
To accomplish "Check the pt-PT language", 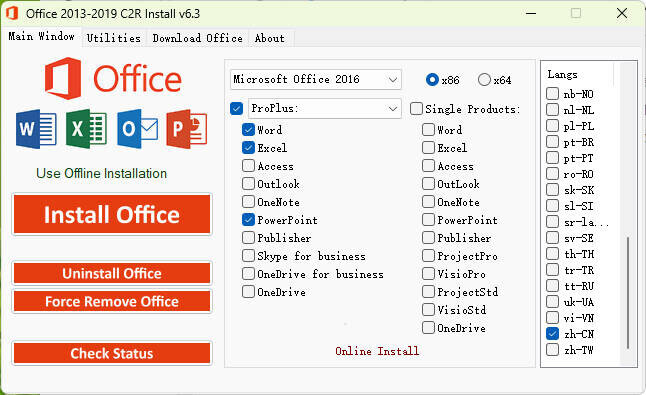I will point(552,158).
